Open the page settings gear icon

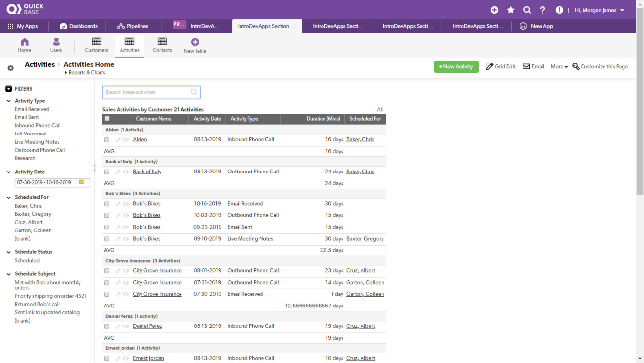coord(10,68)
